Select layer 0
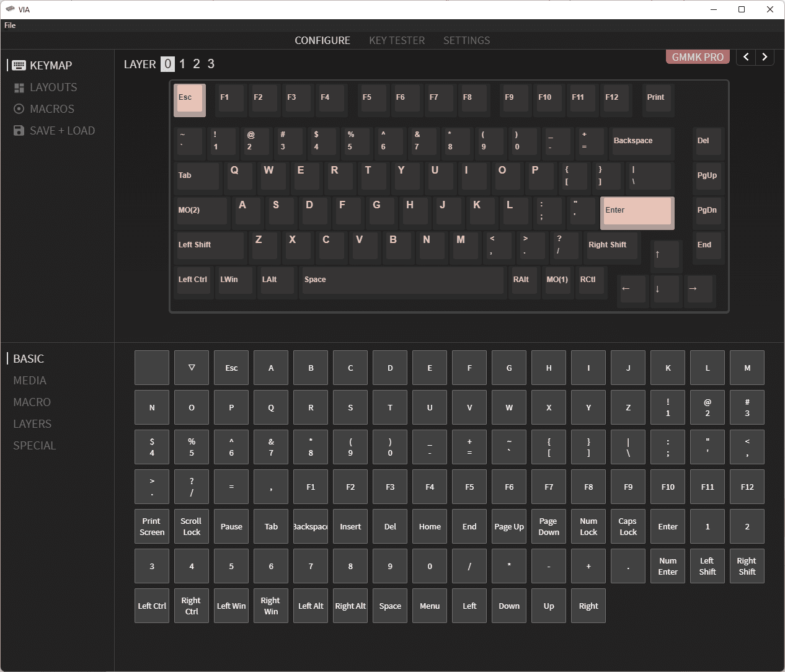Viewport: 785px width, 672px height. (x=167, y=64)
